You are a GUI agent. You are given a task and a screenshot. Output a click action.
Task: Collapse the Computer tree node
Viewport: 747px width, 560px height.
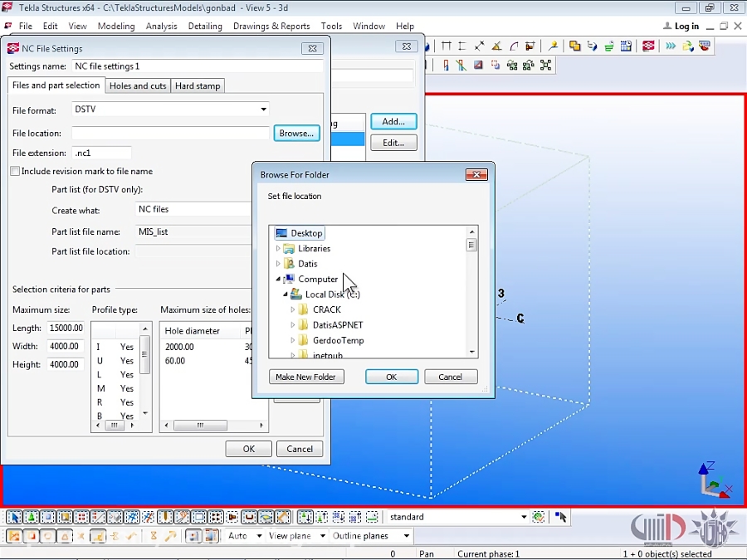click(x=278, y=279)
